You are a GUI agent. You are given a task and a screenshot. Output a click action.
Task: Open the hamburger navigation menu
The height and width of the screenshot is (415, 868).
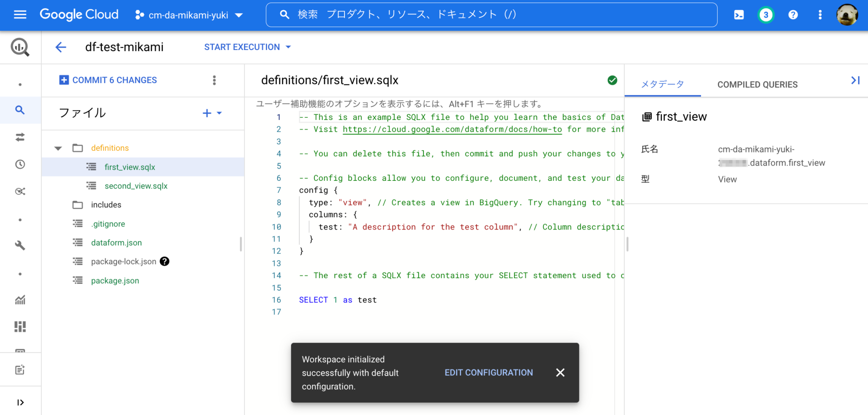[20, 14]
